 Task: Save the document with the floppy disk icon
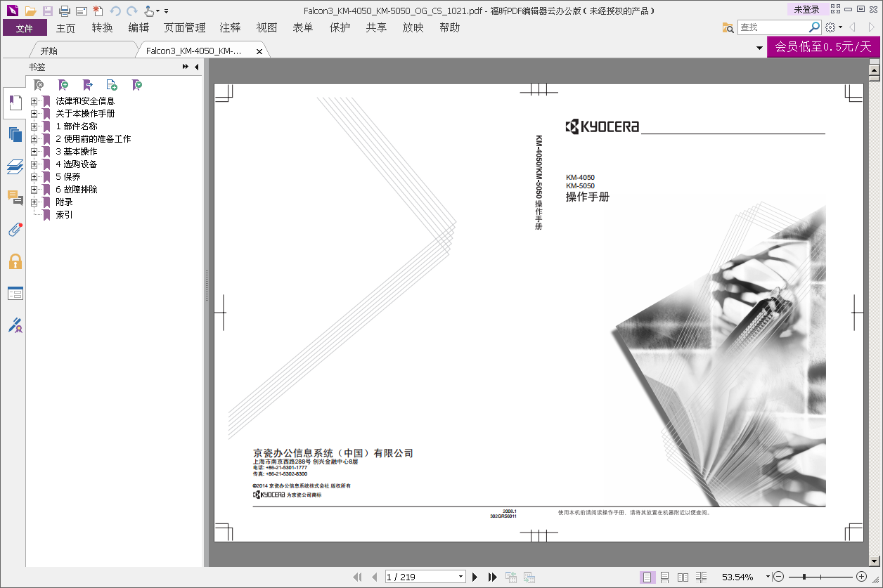47,11
